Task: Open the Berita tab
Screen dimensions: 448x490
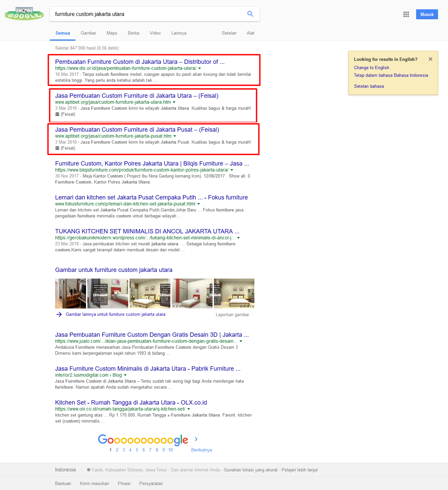Action: point(134,33)
